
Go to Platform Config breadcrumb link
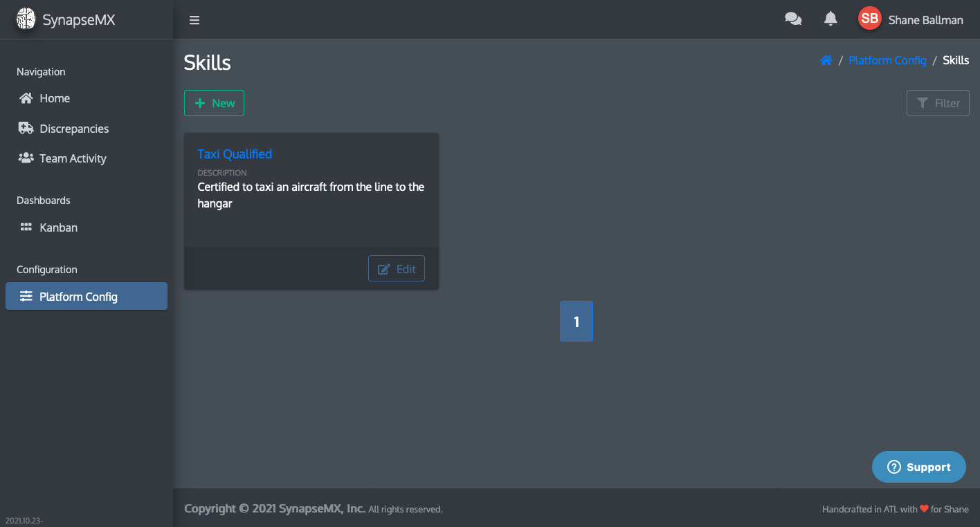coord(887,60)
